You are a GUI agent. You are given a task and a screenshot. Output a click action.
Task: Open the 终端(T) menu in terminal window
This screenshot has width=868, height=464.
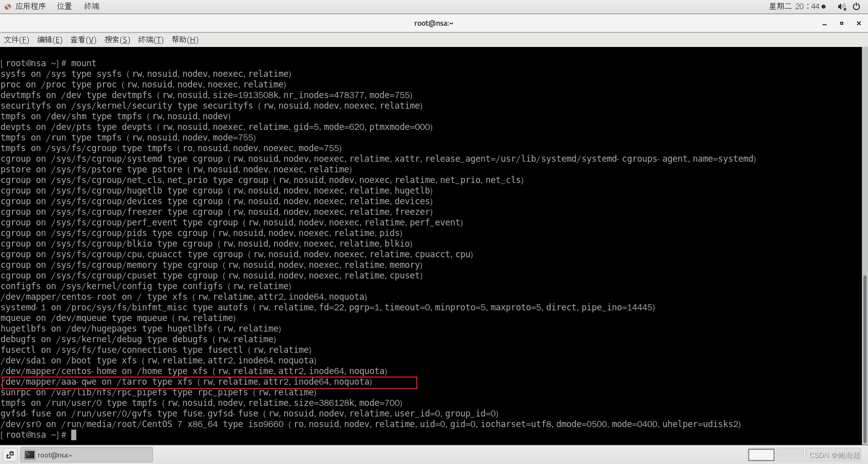150,39
